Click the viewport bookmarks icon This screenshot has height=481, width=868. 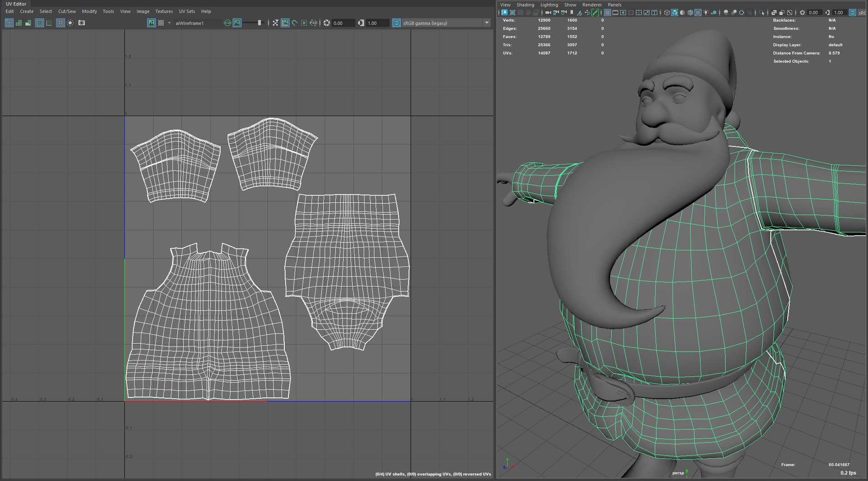click(571, 12)
